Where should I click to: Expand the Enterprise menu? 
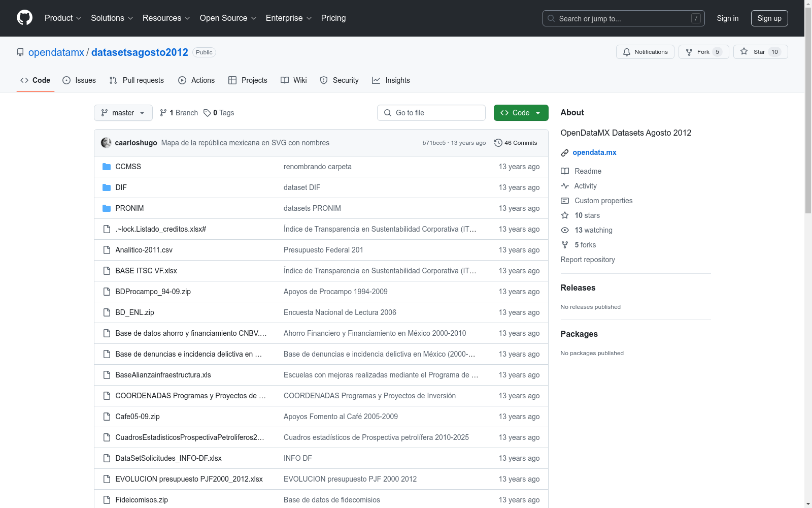(289, 18)
